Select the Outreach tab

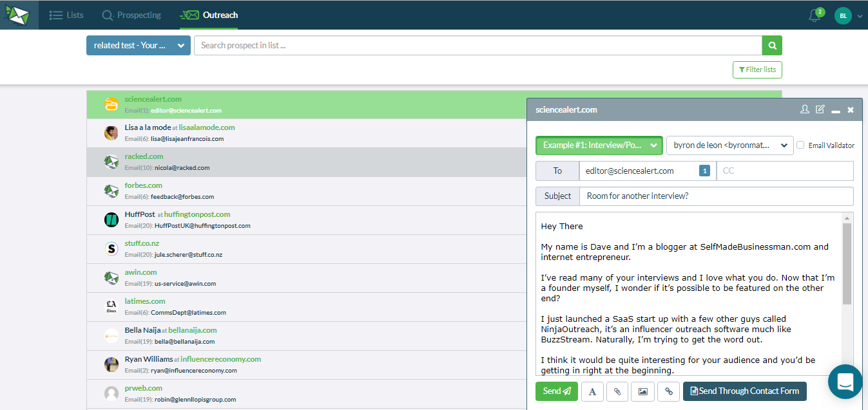[x=209, y=15]
